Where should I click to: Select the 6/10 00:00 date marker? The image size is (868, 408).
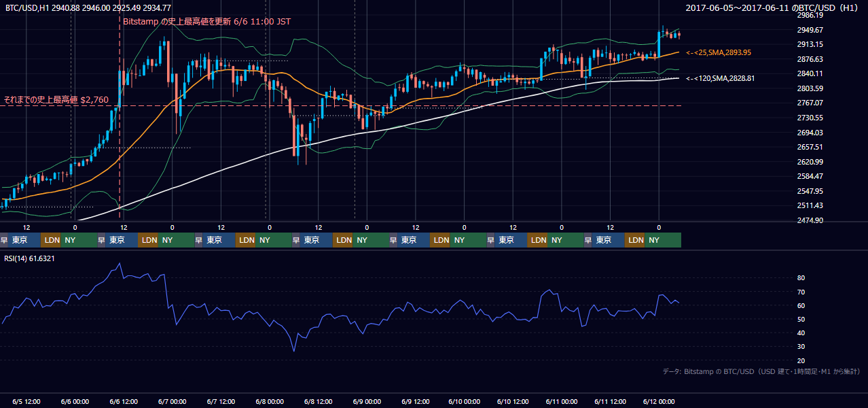pyautogui.click(x=464, y=401)
